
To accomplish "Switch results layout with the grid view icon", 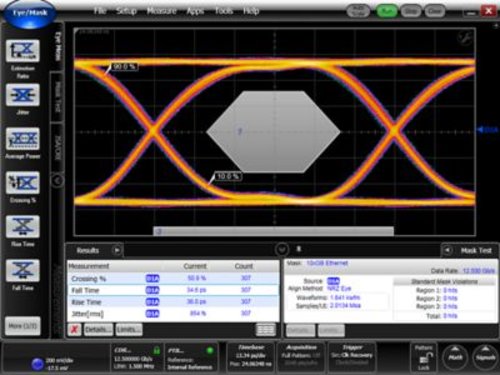I will (265, 330).
